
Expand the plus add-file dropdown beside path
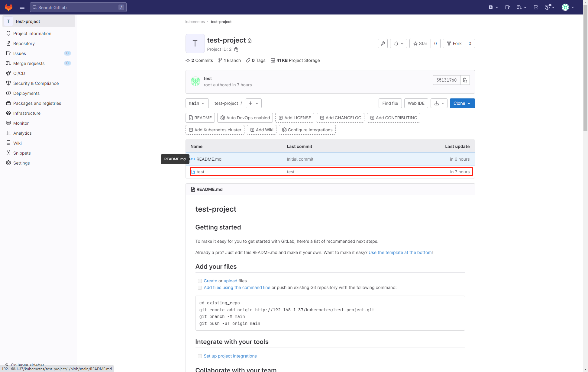pos(254,103)
